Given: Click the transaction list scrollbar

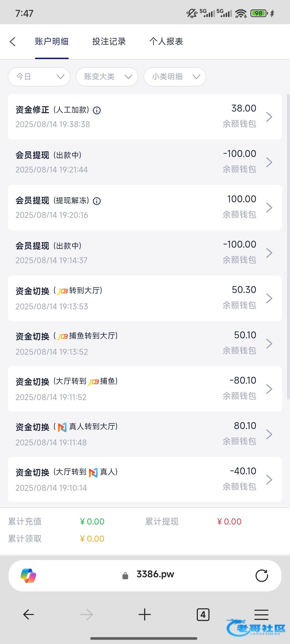Looking at the screenshot, I should [288, 241].
